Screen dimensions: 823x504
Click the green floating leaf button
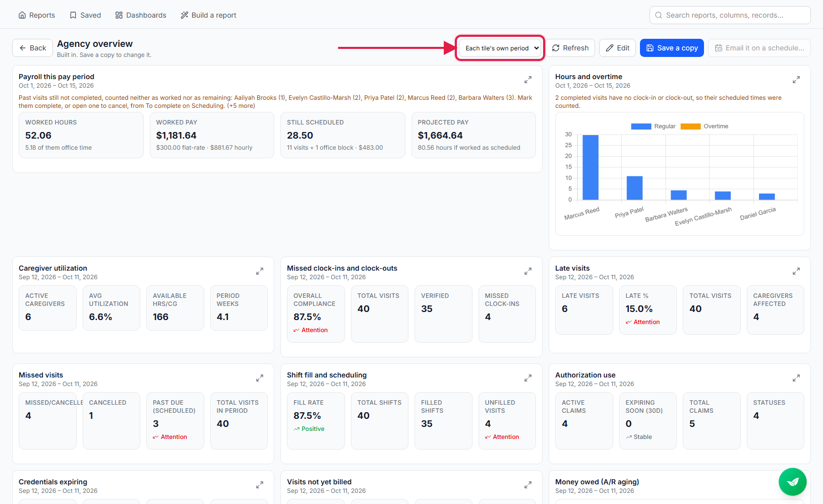793,482
